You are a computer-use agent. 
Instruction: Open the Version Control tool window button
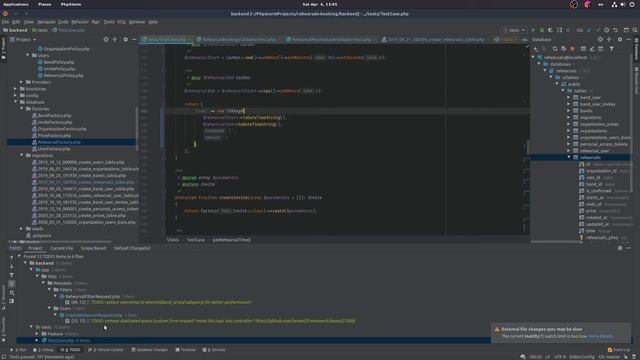[105, 350]
